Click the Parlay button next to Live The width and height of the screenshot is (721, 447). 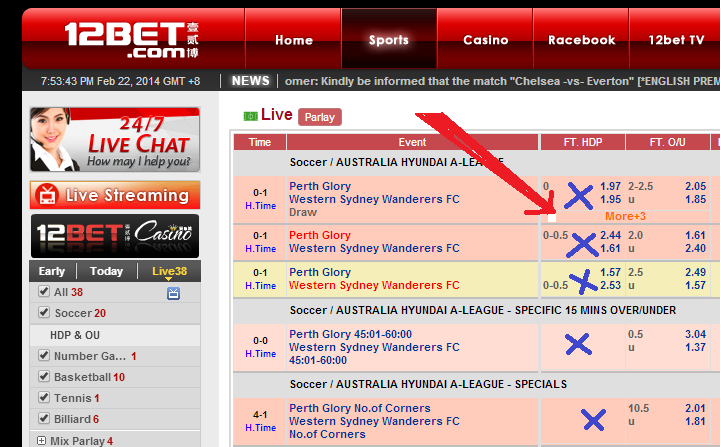point(320,117)
